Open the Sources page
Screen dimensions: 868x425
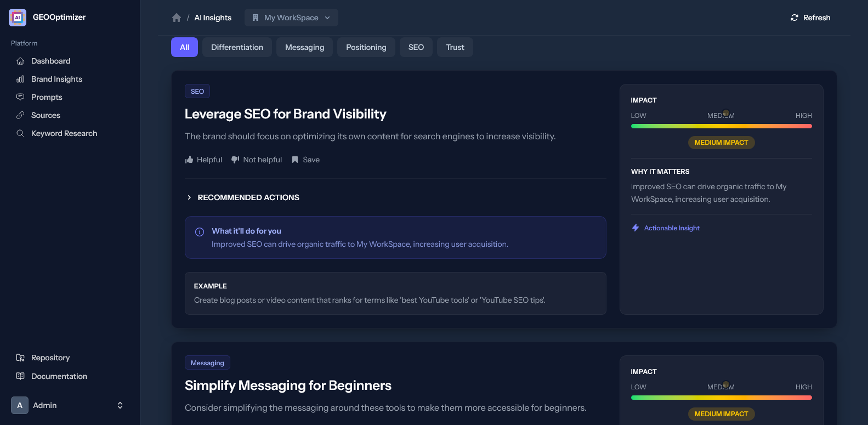tap(70, 115)
